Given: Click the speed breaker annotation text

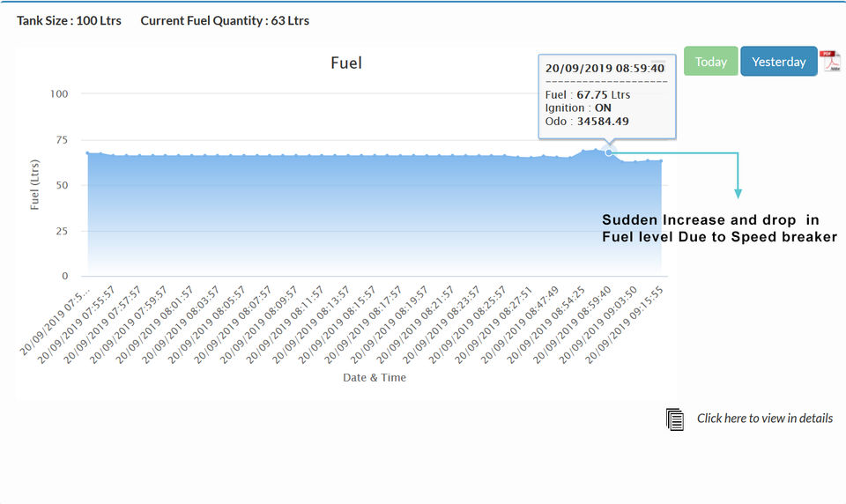Looking at the screenshot, I should pyautogui.click(x=719, y=228).
